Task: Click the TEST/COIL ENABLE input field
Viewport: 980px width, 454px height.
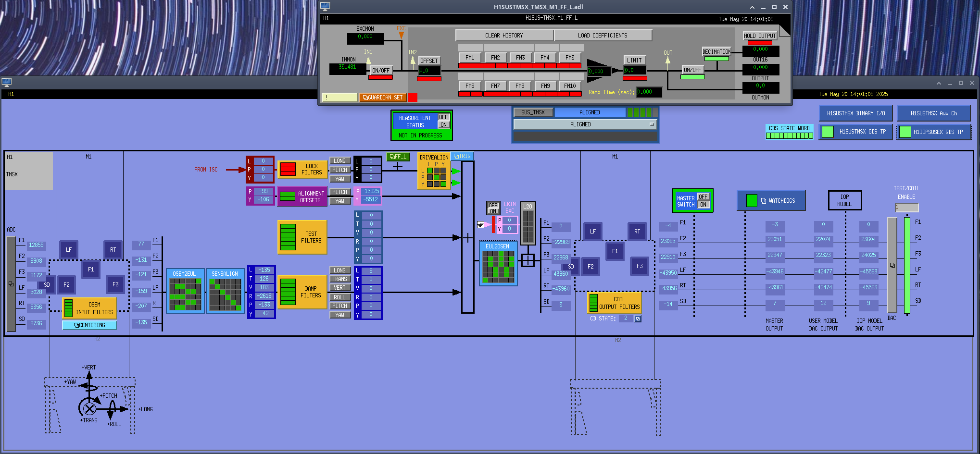Action: [x=906, y=208]
